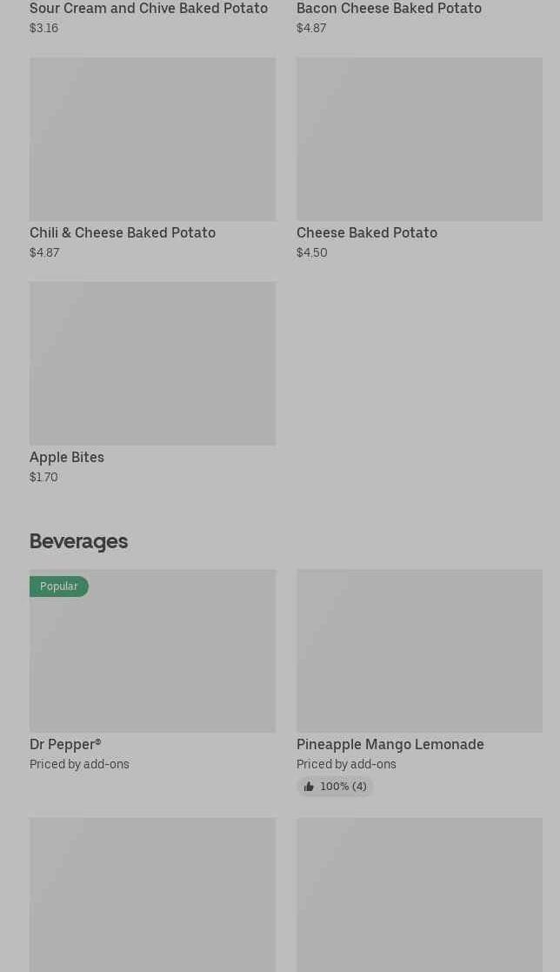The image size is (560, 972).
Task: Click the thumbs-up icon under Pineapple Mango Lemonade
Action: (309, 787)
